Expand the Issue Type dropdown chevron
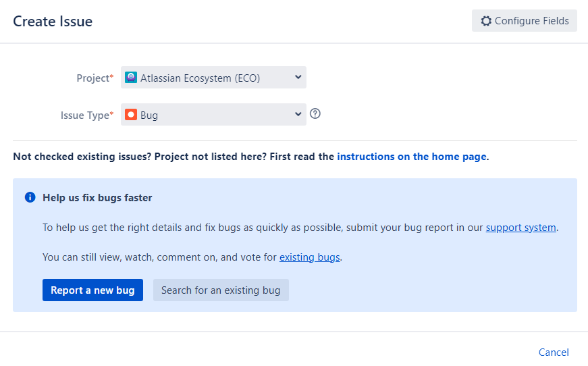Viewport: 588px width, 366px height. point(298,115)
